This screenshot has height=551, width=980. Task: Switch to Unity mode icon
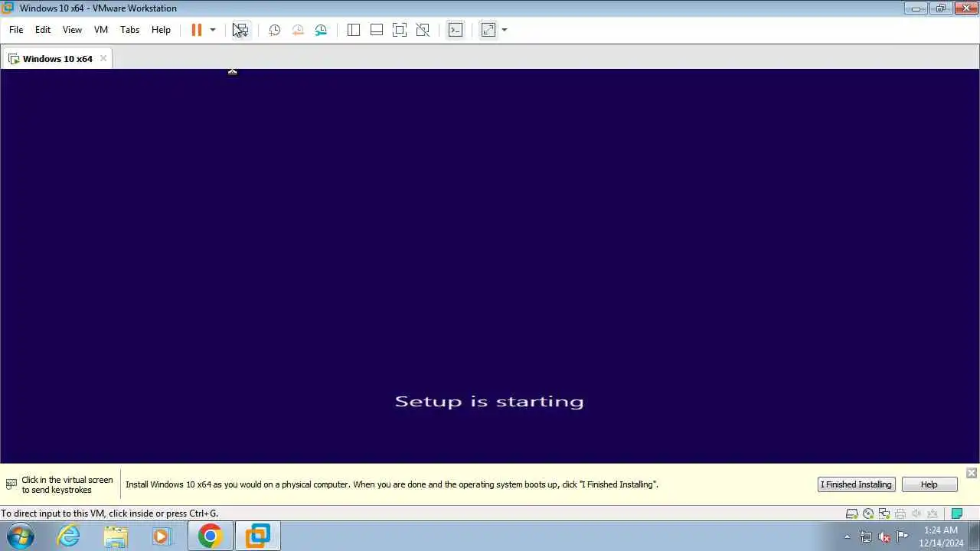[423, 30]
